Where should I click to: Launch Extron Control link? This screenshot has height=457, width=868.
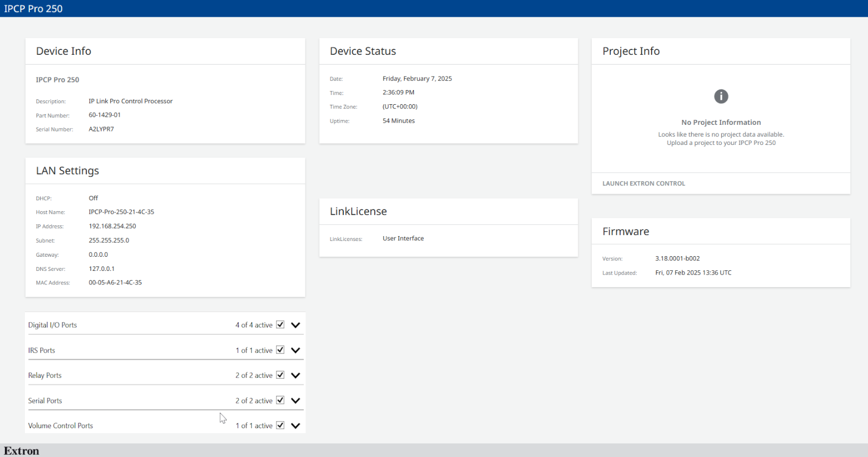coord(643,183)
